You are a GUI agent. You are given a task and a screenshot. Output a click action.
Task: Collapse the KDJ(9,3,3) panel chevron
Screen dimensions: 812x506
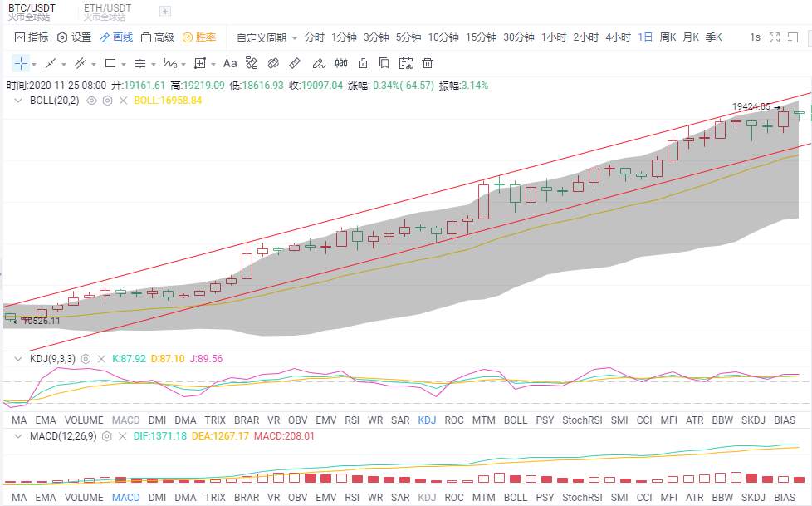tap(18, 359)
